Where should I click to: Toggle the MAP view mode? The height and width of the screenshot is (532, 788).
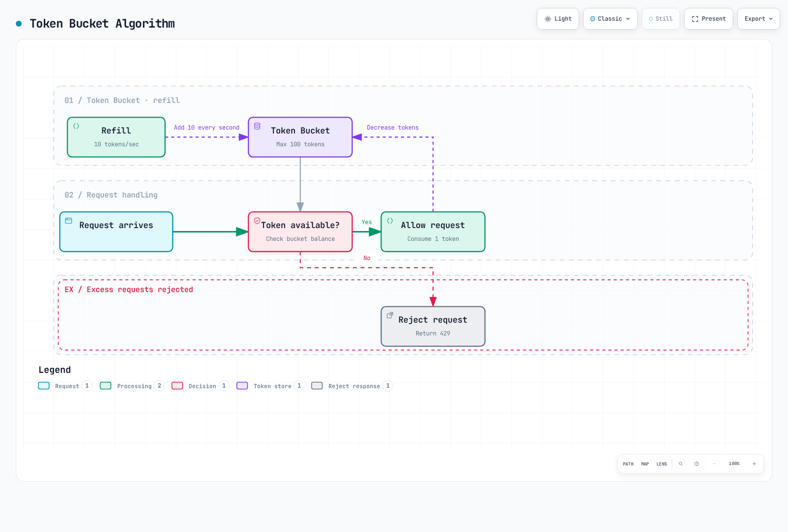(645, 464)
